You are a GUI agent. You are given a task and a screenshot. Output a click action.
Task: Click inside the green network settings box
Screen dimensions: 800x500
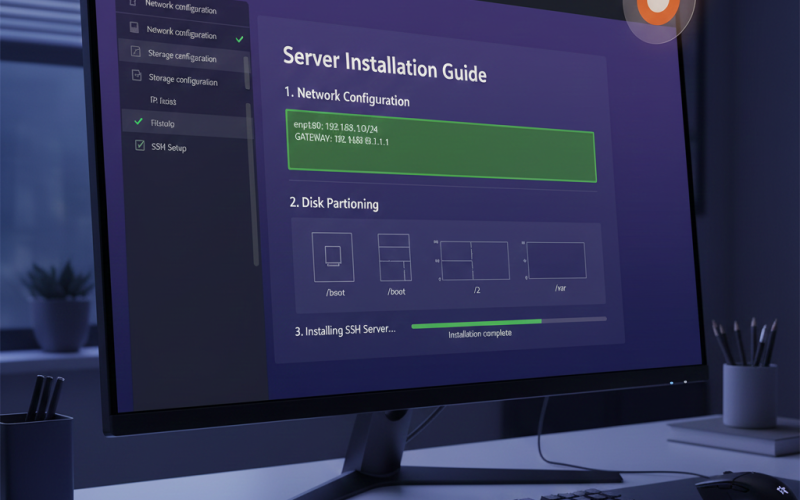pos(440,146)
